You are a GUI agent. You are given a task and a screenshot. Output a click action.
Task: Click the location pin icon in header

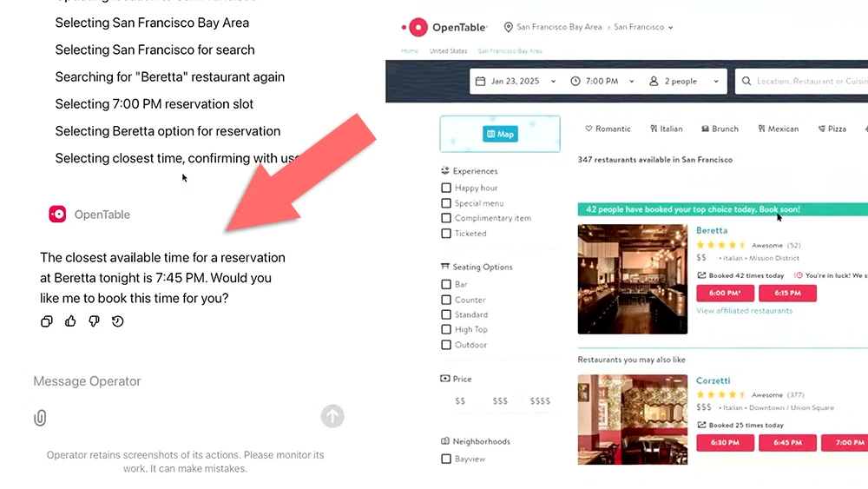pos(508,27)
